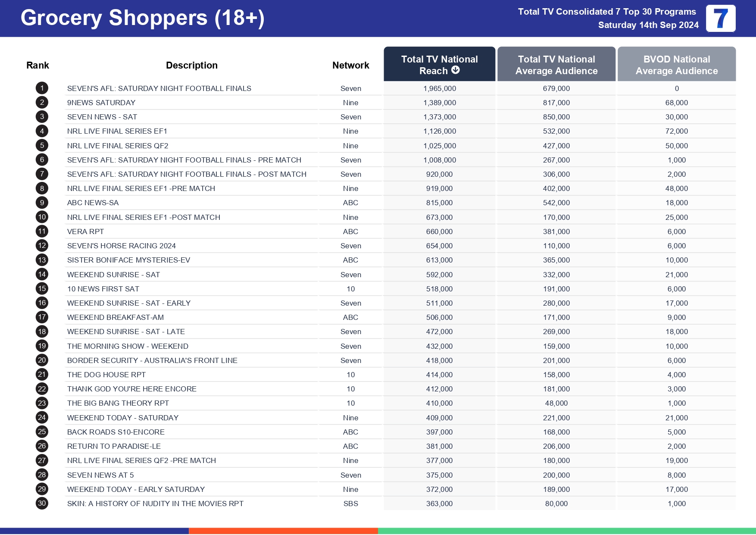Click the Grocery Shoppers (18+) title
This screenshot has height=535, width=756.
coord(142,18)
